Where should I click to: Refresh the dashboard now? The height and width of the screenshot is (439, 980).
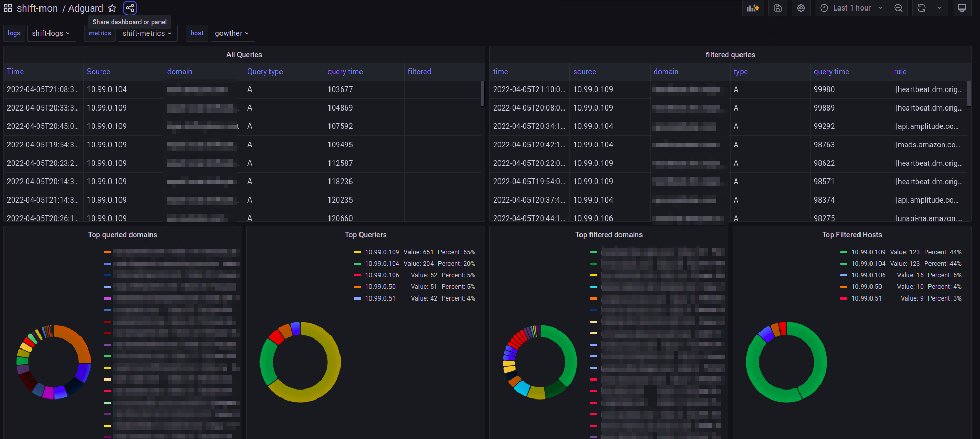[x=922, y=8]
